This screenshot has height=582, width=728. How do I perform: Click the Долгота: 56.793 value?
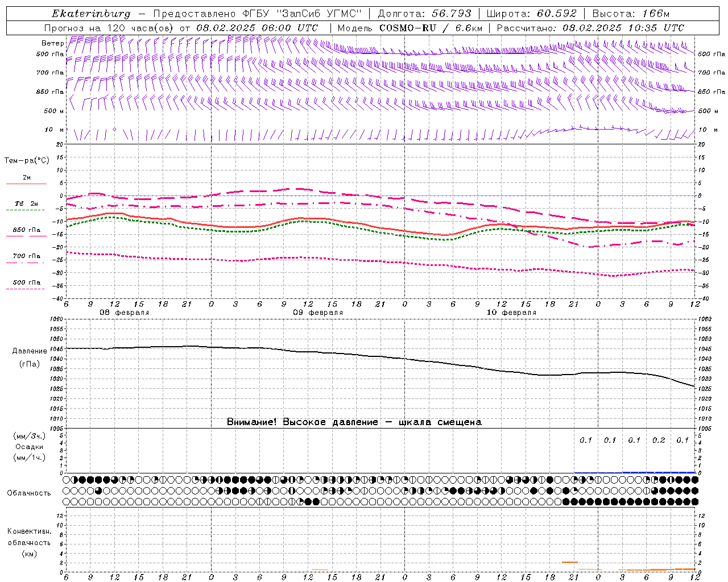click(424, 14)
